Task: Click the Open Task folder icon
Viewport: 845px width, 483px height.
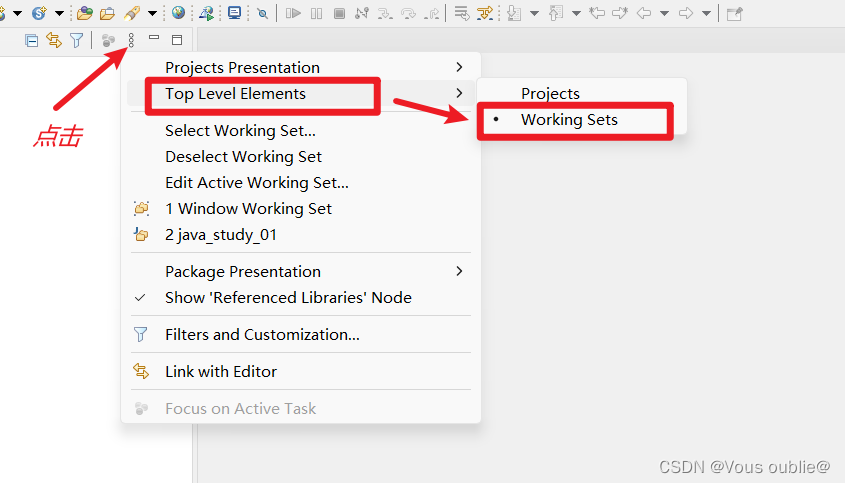Action: pyautogui.click(x=107, y=13)
